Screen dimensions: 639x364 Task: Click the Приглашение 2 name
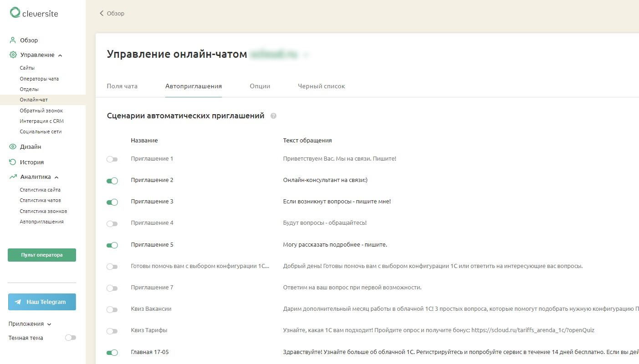pyautogui.click(x=152, y=180)
